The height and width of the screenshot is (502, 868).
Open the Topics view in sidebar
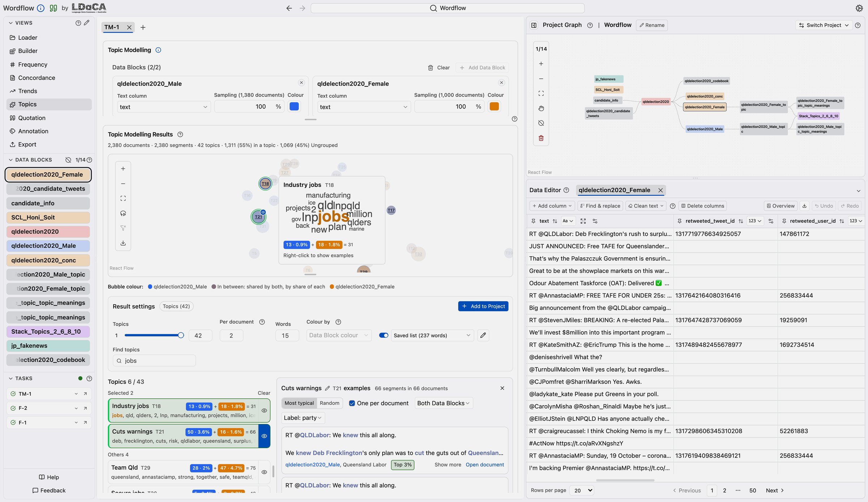pyautogui.click(x=49, y=104)
